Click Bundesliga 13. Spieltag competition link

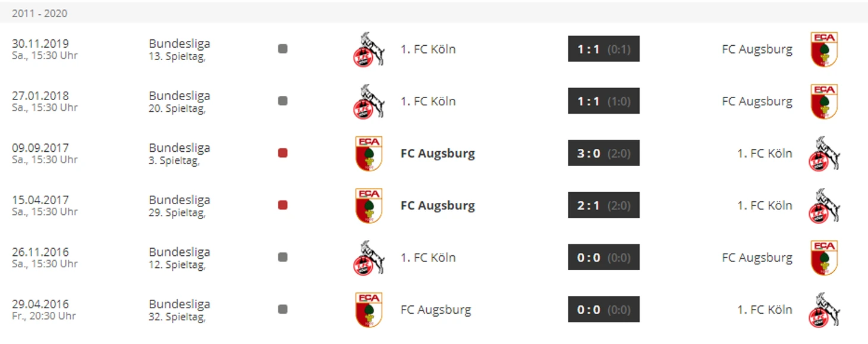[179, 49]
